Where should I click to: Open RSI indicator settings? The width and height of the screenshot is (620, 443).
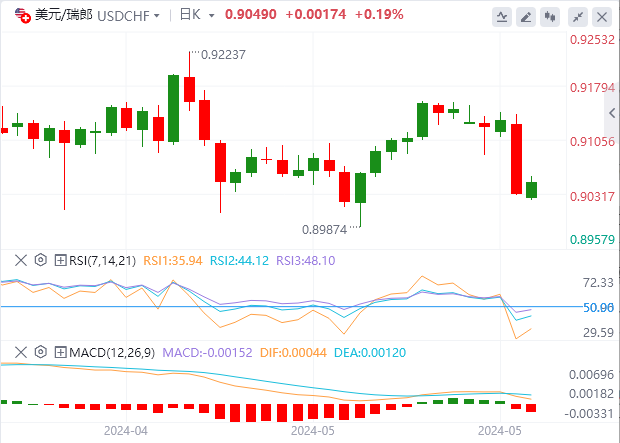pos(41,260)
